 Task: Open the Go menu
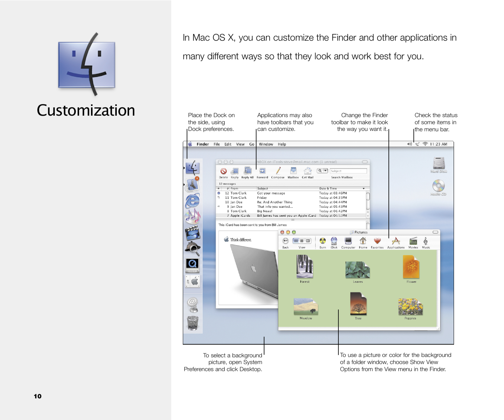[252, 144]
